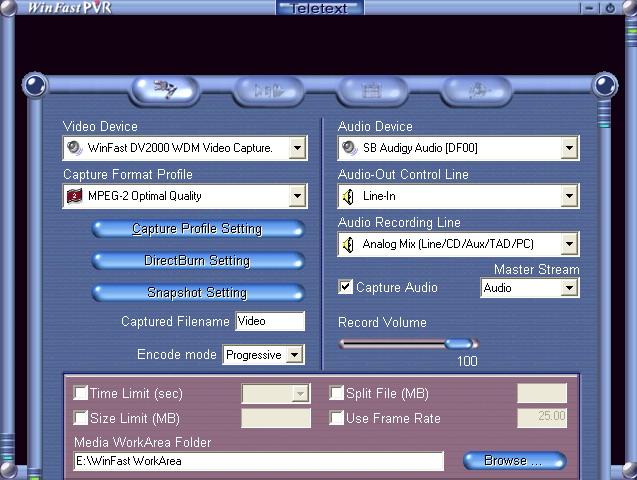Click the Size Limit value field

276,418
